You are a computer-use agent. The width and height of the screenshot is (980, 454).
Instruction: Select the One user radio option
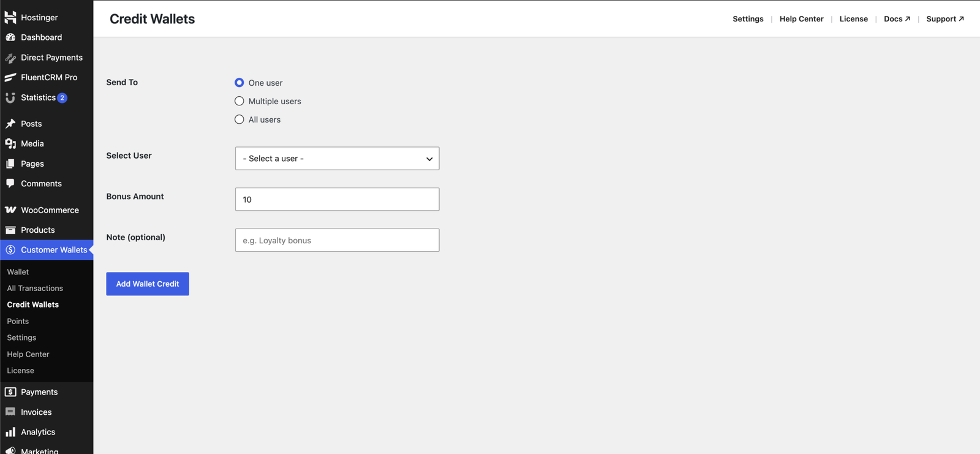point(239,83)
